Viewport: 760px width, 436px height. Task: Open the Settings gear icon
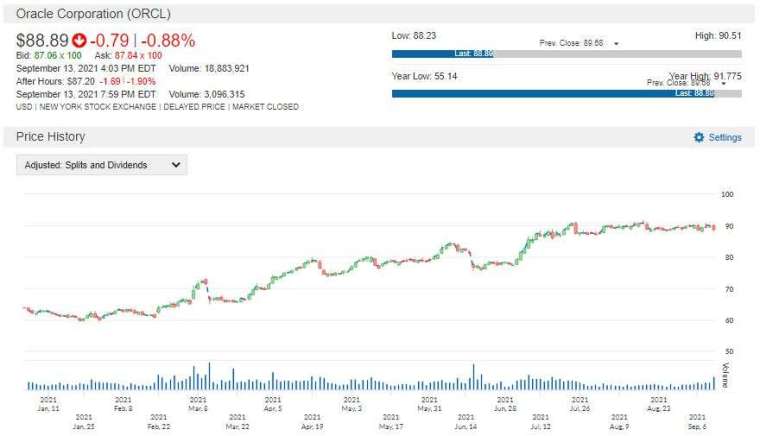pyautogui.click(x=698, y=137)
